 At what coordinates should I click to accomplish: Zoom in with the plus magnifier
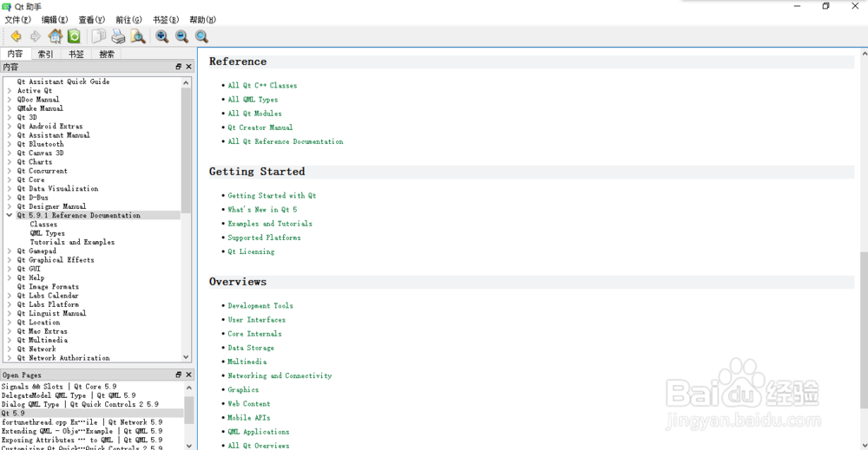[x=162, y=36]
